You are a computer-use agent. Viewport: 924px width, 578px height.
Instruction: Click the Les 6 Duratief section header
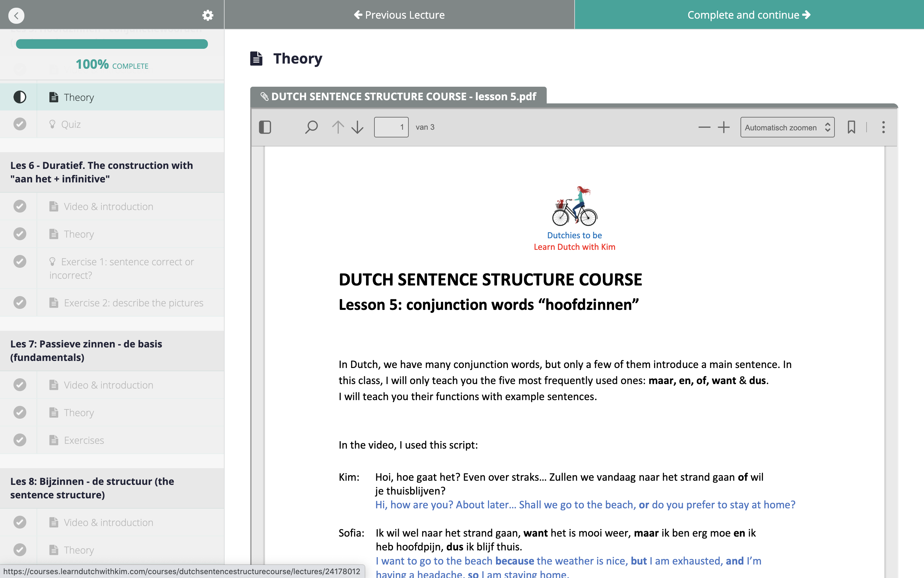tap(112, 172)
